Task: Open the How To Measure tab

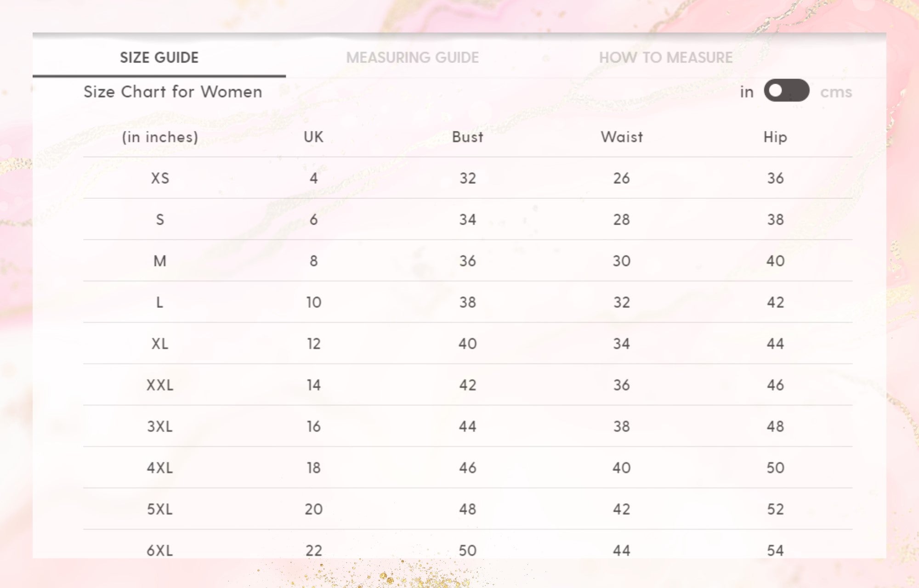Action: coord(665,57)
